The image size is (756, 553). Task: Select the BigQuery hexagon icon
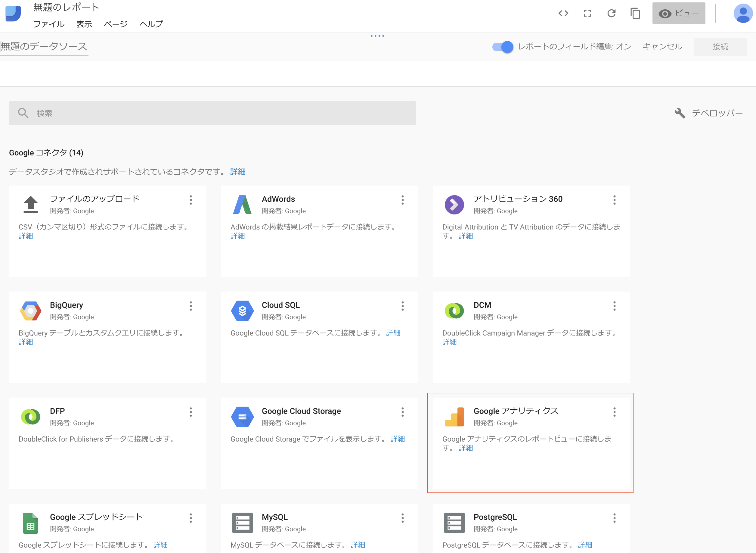31,311
